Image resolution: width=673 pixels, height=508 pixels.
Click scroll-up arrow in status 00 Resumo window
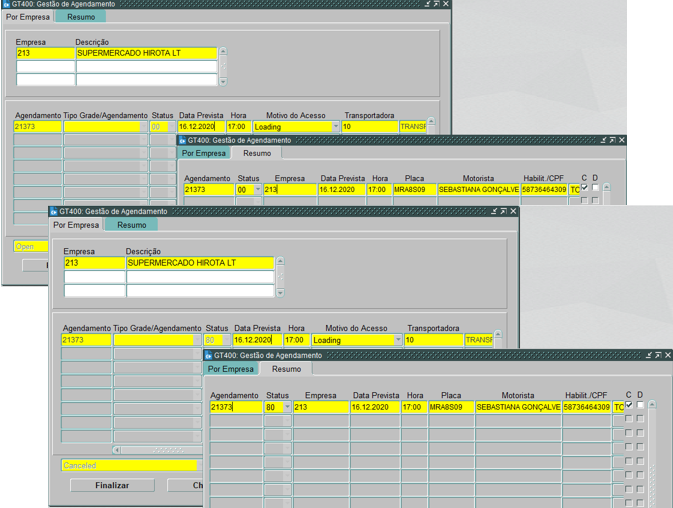[x=606, y=187]
